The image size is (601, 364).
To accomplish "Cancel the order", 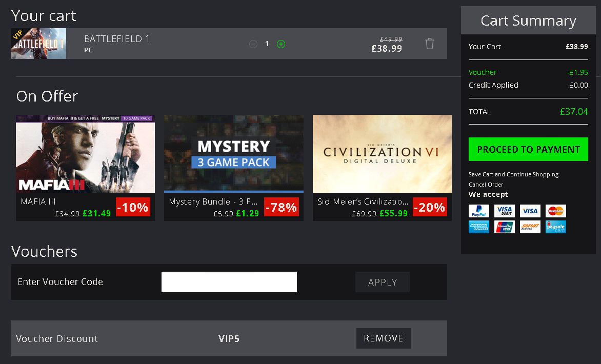I will 486,185.
